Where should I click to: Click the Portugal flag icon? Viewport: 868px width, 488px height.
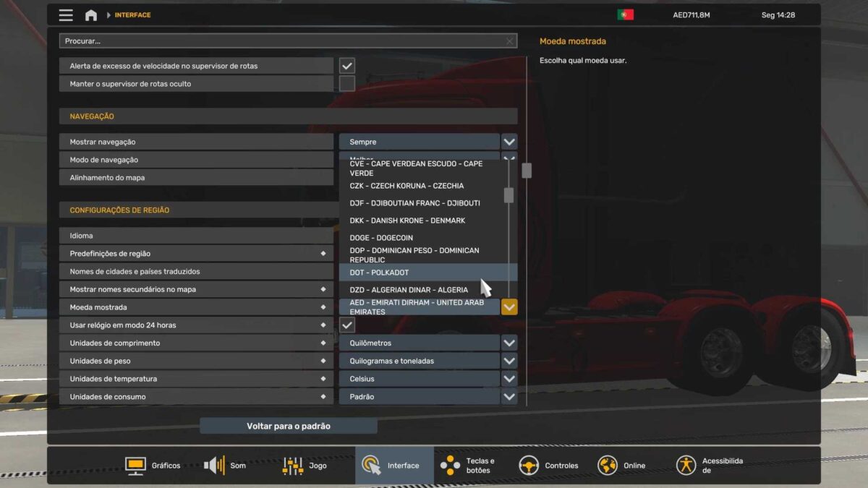[x=625, y=15]
